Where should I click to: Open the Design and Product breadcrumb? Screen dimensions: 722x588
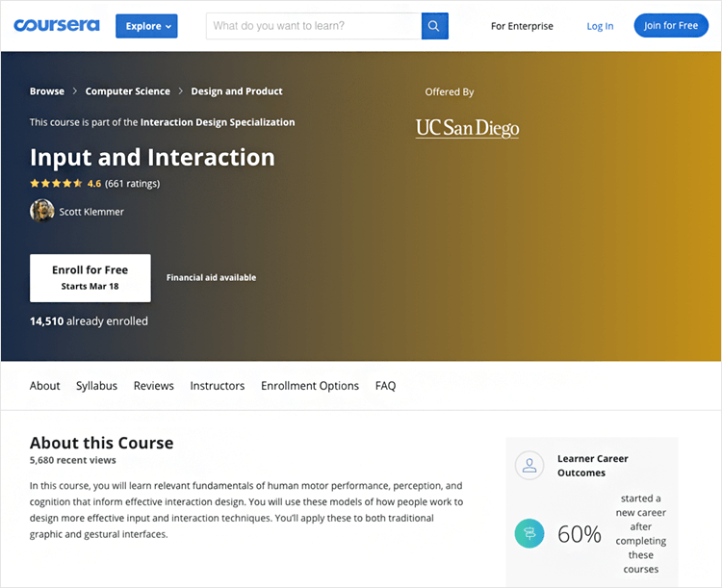point(237,91)
